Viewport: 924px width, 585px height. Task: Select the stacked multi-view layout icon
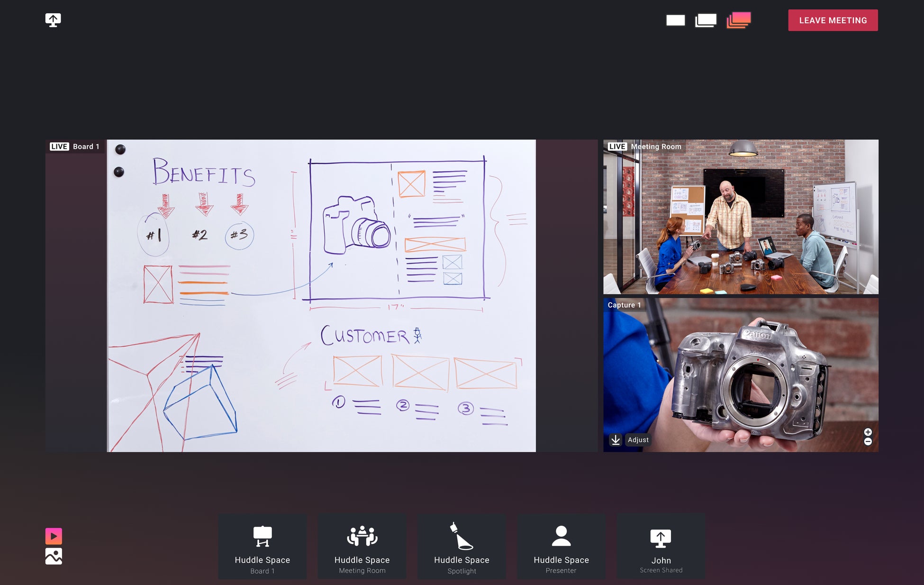coord(739,20)
